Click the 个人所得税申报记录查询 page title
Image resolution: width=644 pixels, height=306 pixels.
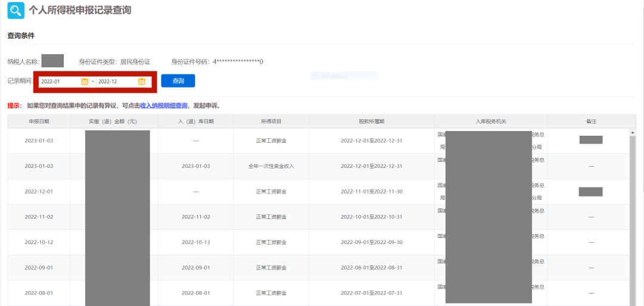point(80,10)
